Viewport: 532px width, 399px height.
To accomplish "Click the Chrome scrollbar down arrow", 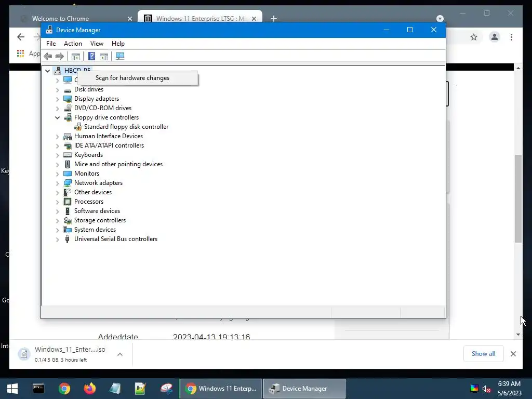I will coord(518,335).
